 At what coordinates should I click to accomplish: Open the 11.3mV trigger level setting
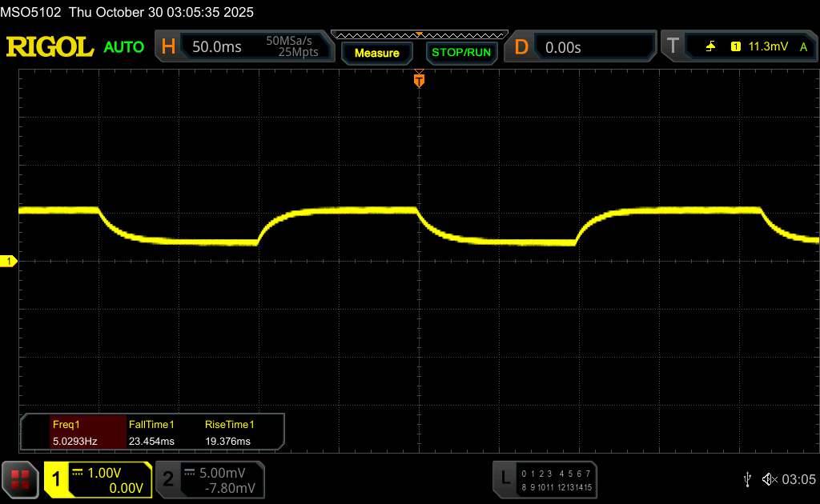point(766,47)
